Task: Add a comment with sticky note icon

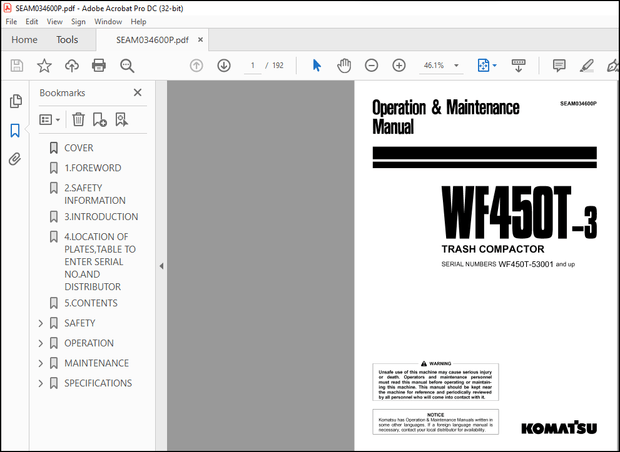Action: coord(559,65)
